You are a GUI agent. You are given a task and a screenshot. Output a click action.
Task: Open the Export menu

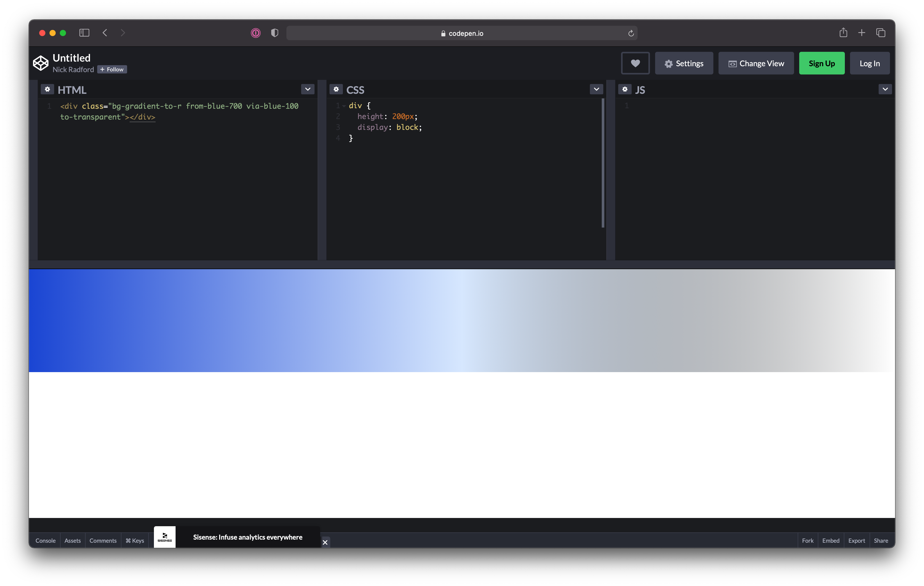[x=856, y=540]
